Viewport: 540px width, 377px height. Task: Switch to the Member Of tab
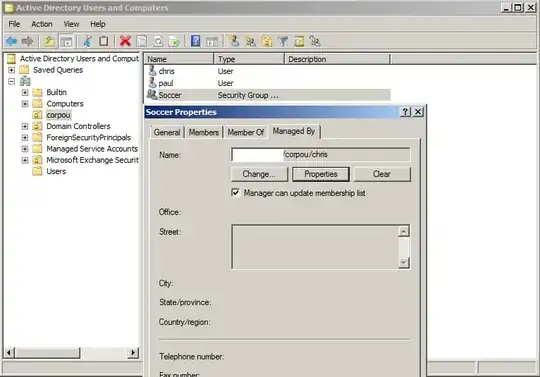click(246, 132)
